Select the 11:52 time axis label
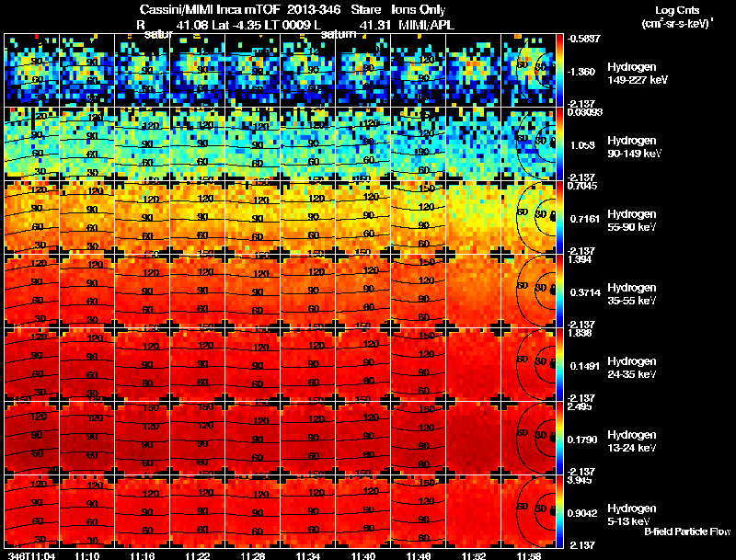 pos(474,554)
